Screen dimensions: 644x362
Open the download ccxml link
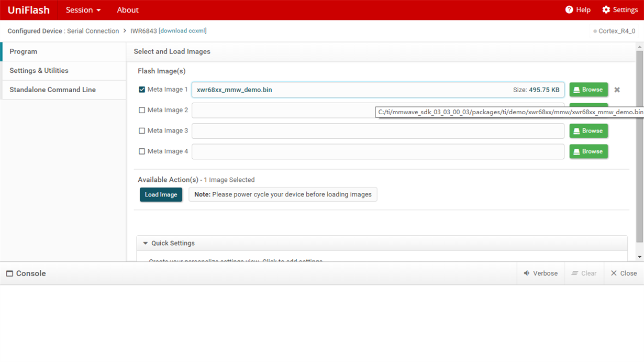[183, 30]
